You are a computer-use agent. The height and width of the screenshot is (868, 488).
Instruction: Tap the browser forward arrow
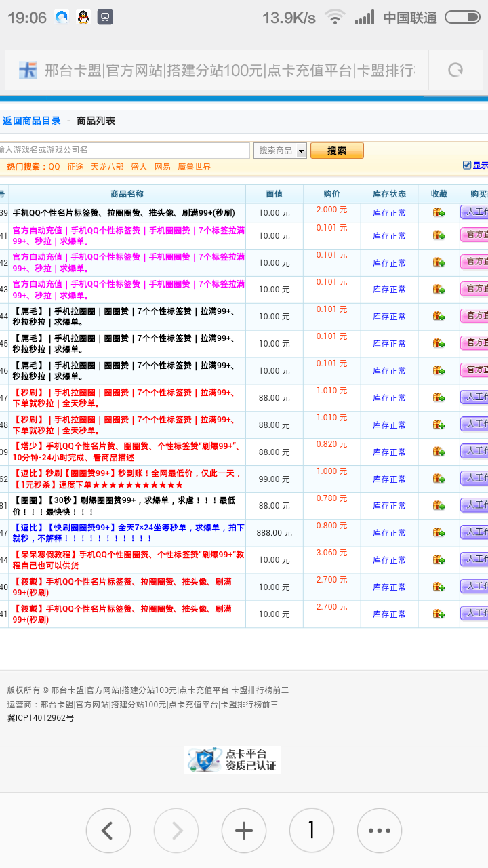[176, 831]
